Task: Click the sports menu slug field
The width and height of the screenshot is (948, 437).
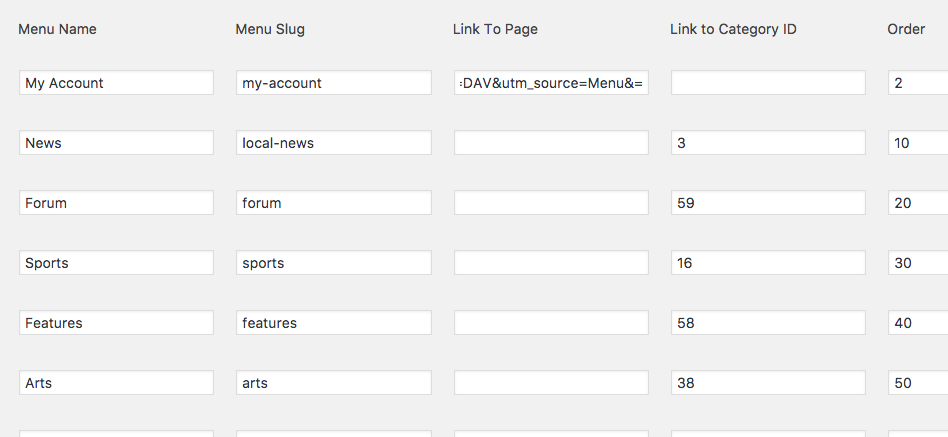Action: [x=333, y=263]
